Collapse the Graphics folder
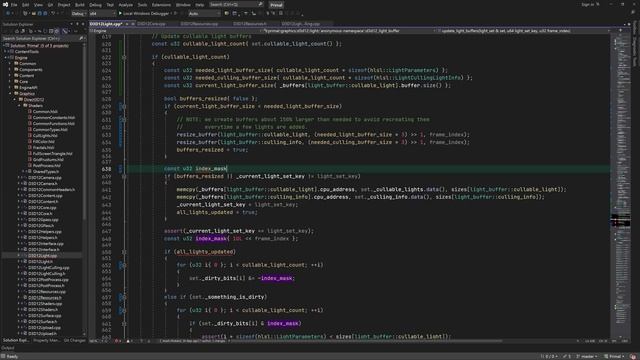Viewport: 640px width, 360px height. 10,93
